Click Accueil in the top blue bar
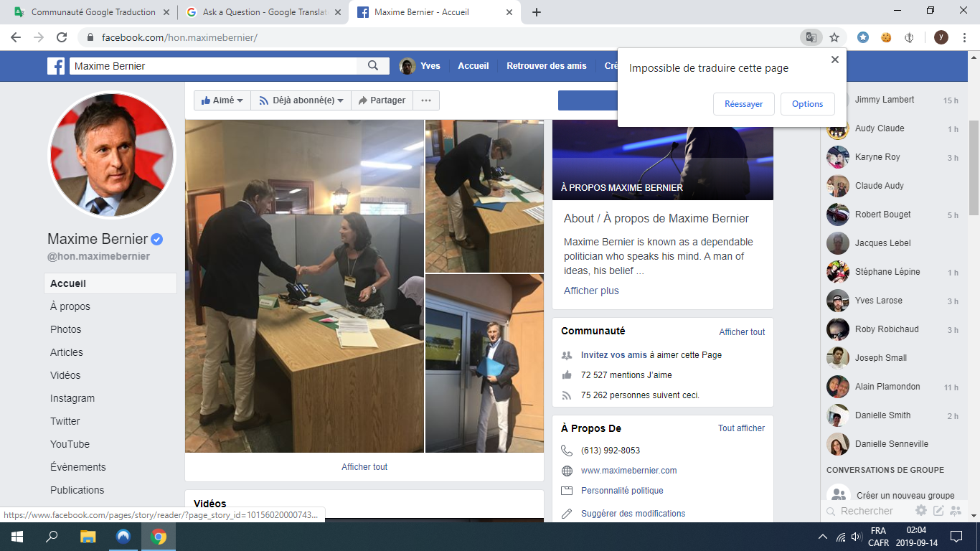This screenshot has height=551, width=980. coord(473,66)
